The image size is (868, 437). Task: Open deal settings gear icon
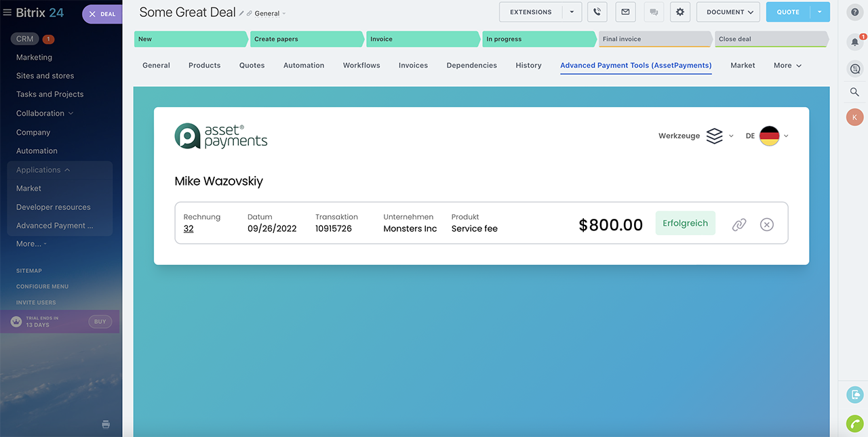pos(680,12)
